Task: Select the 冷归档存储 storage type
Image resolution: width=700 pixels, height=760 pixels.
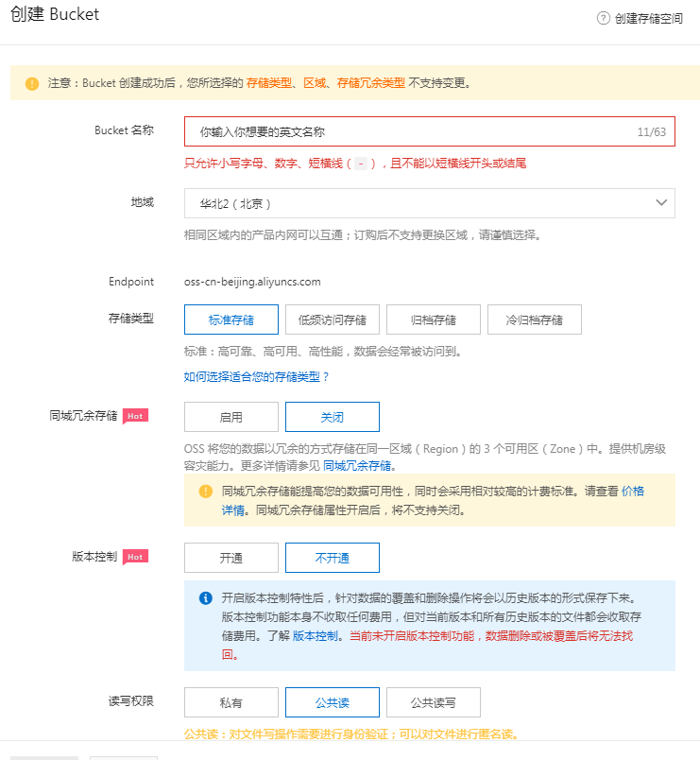Action: [534, 320]
